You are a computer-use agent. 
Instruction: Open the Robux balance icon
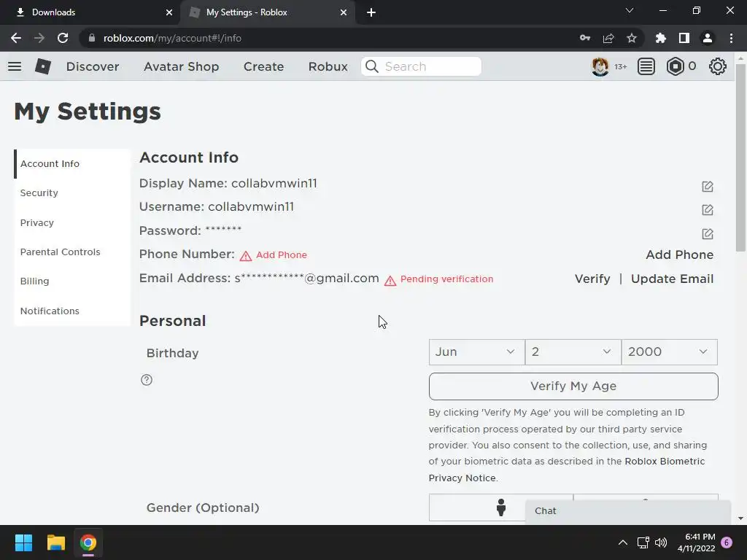(675, 66)
